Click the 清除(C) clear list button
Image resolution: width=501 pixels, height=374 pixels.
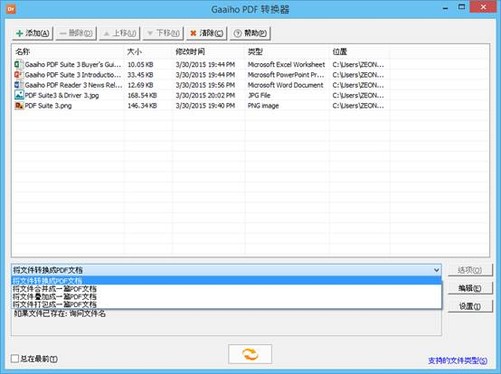click(x=207, y=33)
